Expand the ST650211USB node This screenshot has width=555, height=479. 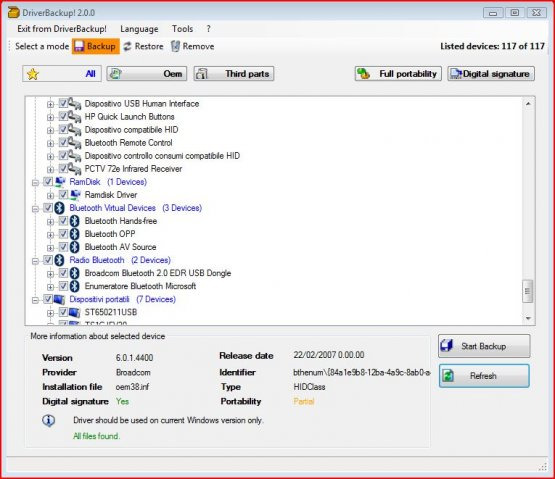coord(50,313)
